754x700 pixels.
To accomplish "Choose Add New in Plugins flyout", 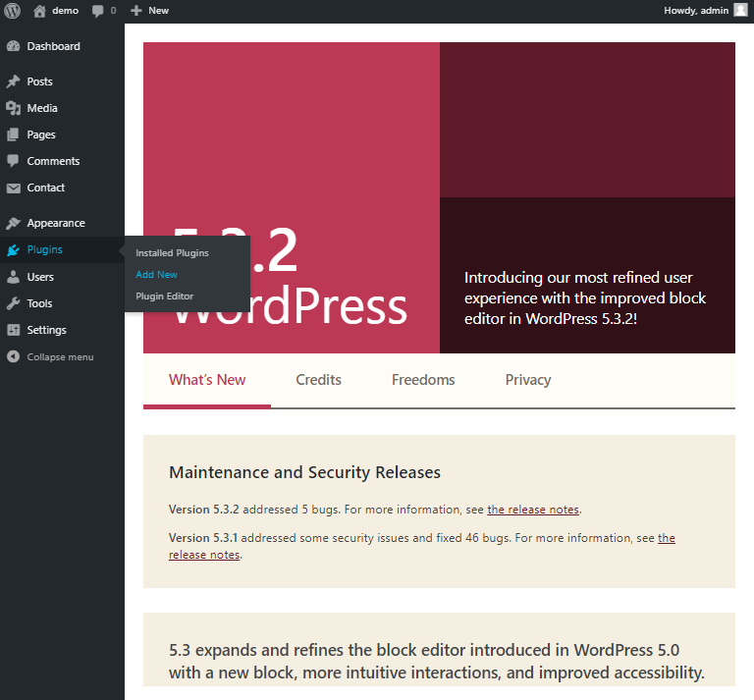I will pyautogui.click(x=156, y=275).
